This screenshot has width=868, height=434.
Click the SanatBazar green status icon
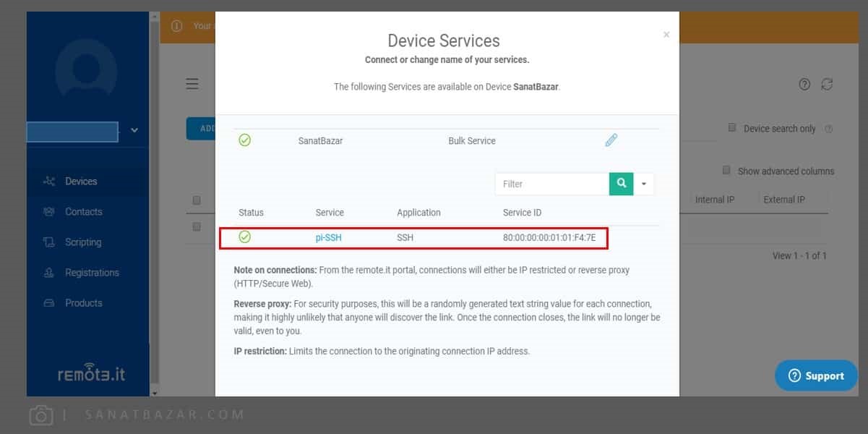click(x=245, y=140)
